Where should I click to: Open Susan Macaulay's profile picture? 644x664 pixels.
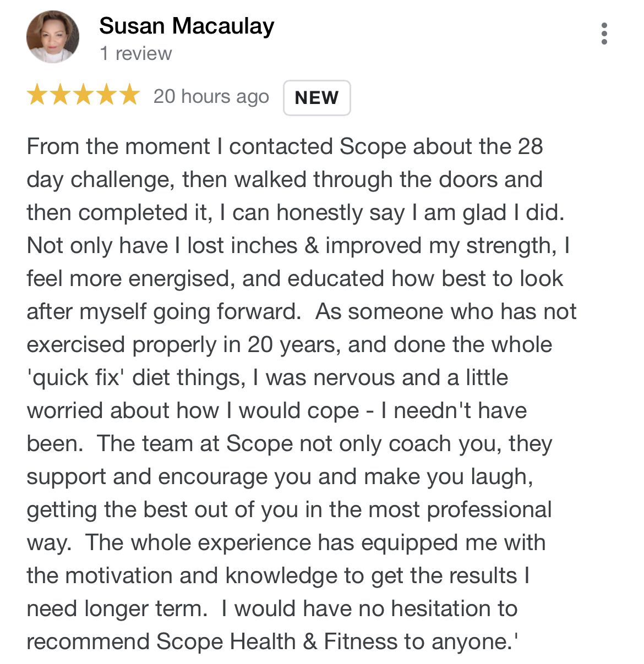(x=53, y=37)
